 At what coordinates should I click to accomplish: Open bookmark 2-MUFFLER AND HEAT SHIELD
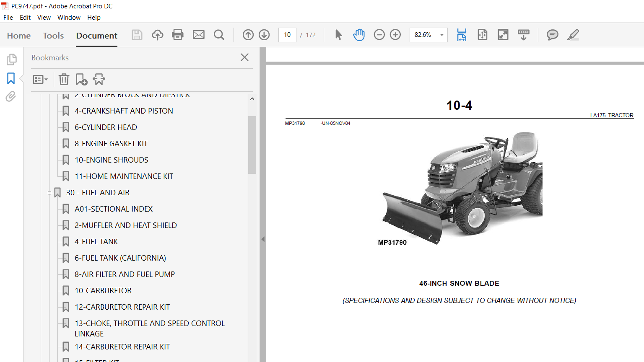coord(126,225)
